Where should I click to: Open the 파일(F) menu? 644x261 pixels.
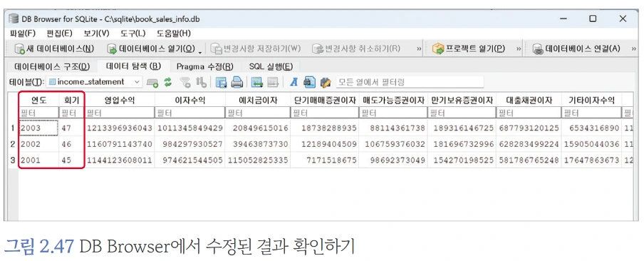pos(23,34)
